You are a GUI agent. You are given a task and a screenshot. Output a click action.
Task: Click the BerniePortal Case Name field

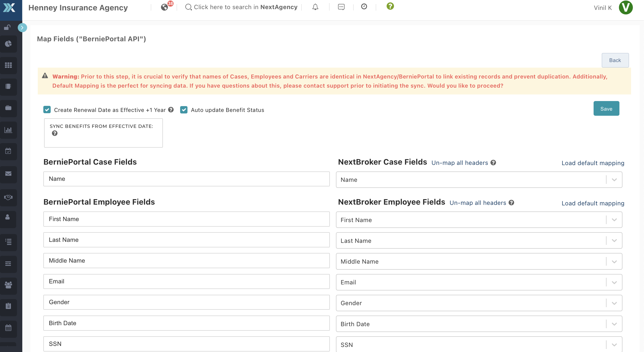tap(186, 179)
